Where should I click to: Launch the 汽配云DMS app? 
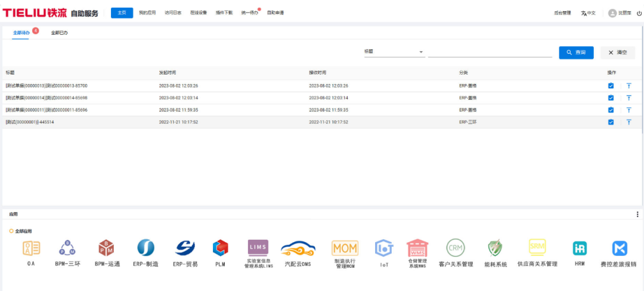pos(298,248)
